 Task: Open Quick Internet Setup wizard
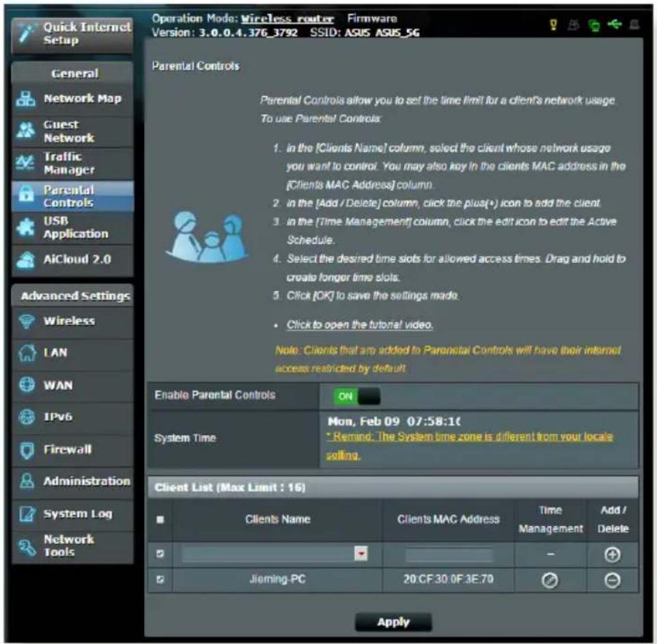(x=72, y=34)
